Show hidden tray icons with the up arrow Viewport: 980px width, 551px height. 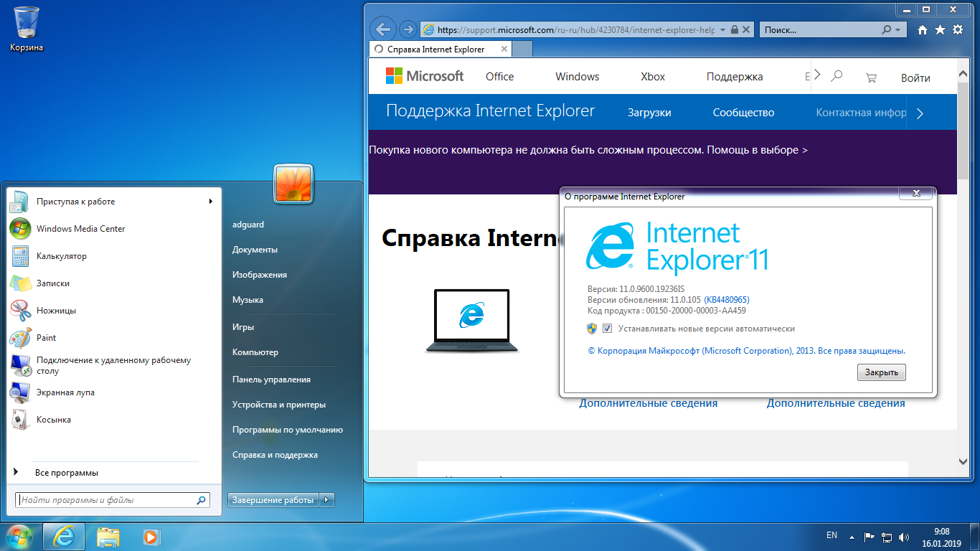coord(852,537)
